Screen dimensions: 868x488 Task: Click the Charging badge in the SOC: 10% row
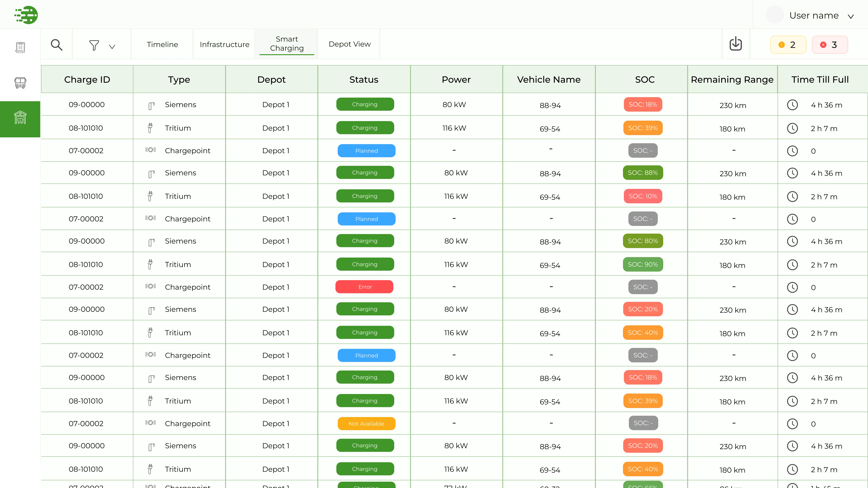tap(365, 196)
